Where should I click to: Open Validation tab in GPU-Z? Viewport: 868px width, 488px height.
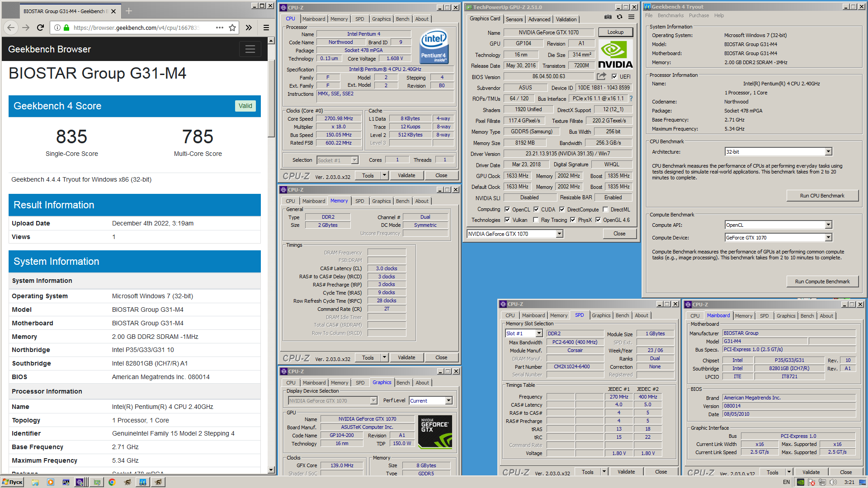(566, 19)
